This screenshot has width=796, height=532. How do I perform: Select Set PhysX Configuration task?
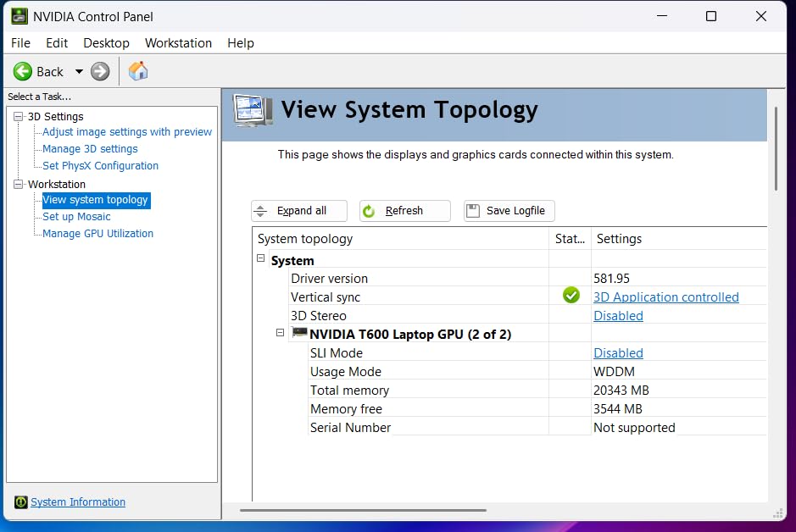(x=100, y=166)
